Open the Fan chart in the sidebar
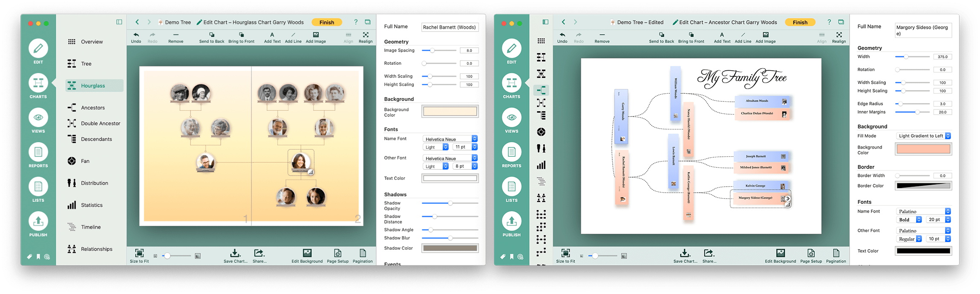This screenshot has height=294, width=980. click(85, 161)
